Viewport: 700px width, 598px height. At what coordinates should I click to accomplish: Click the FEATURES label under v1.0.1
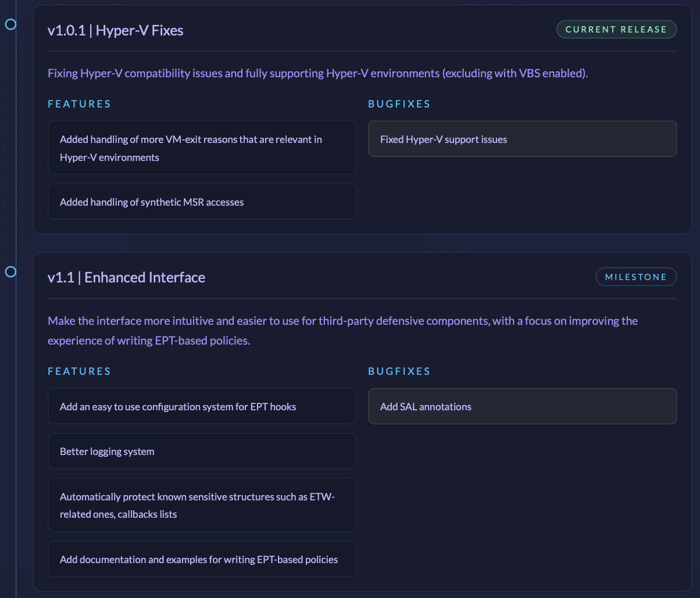(79, 104)
